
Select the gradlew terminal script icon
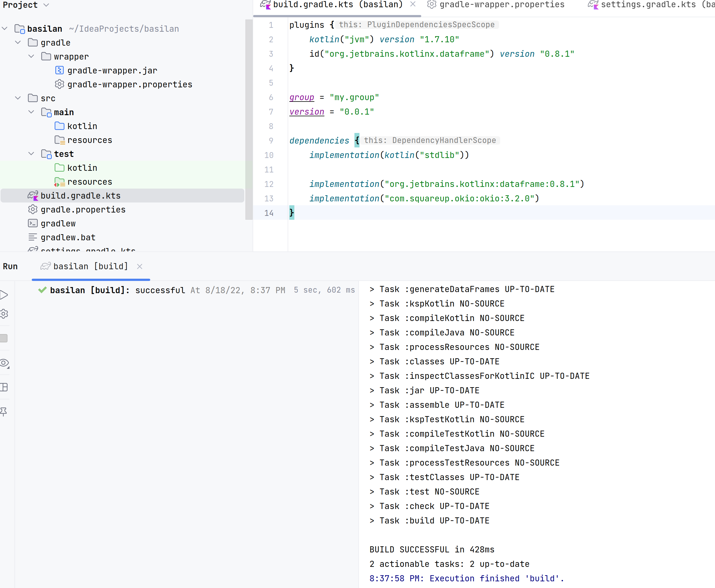(x=33, y=223)
